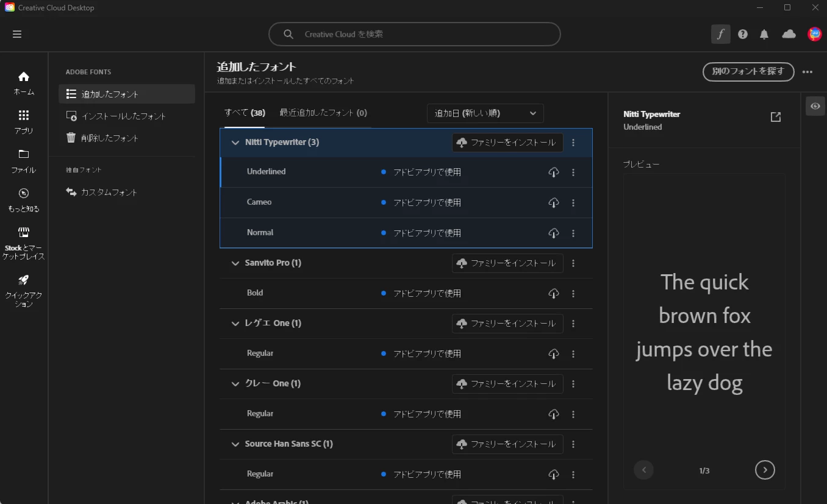Go to ホーム in sidebar
The width and height of the screenshot is (827, 504).
click(24, 83)
